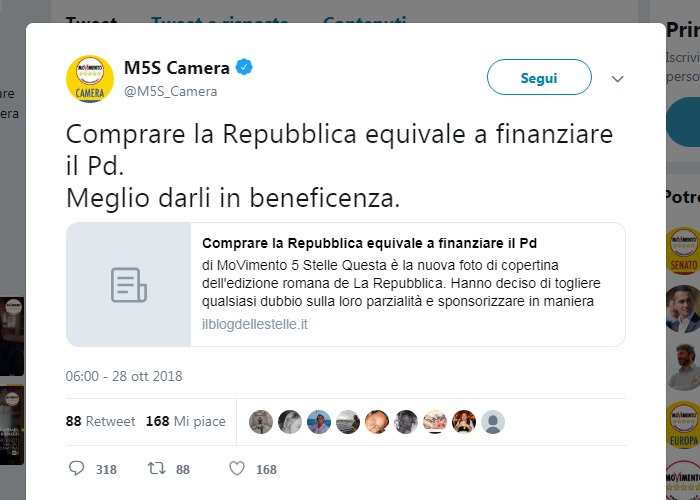700x500 pixels.
Task: Open first liker's avatar thumbnail
Action: point(261,422)
